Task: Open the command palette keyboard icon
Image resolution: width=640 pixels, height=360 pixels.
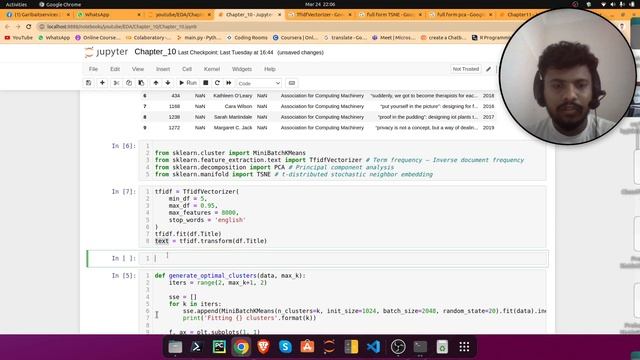Action: (292, 83)
